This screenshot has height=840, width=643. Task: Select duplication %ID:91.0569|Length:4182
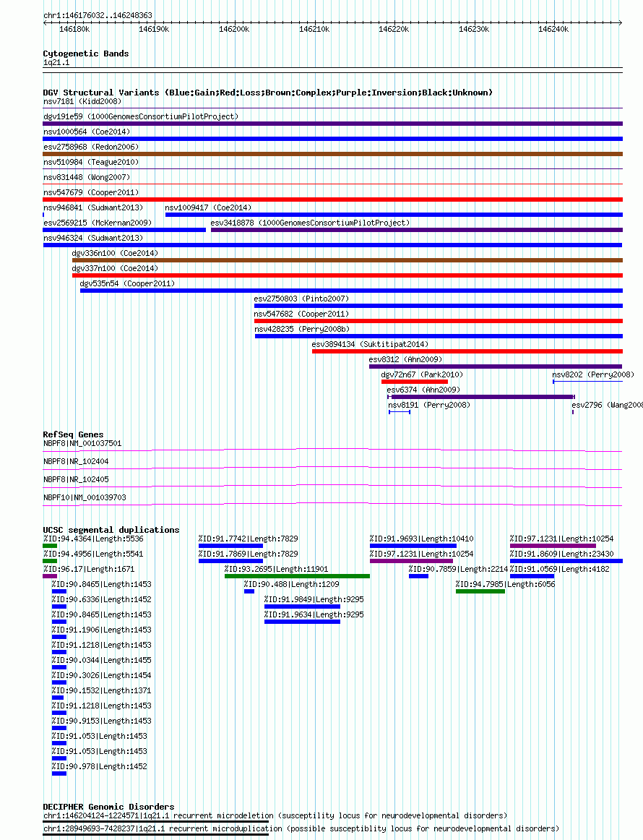(559, 569)
